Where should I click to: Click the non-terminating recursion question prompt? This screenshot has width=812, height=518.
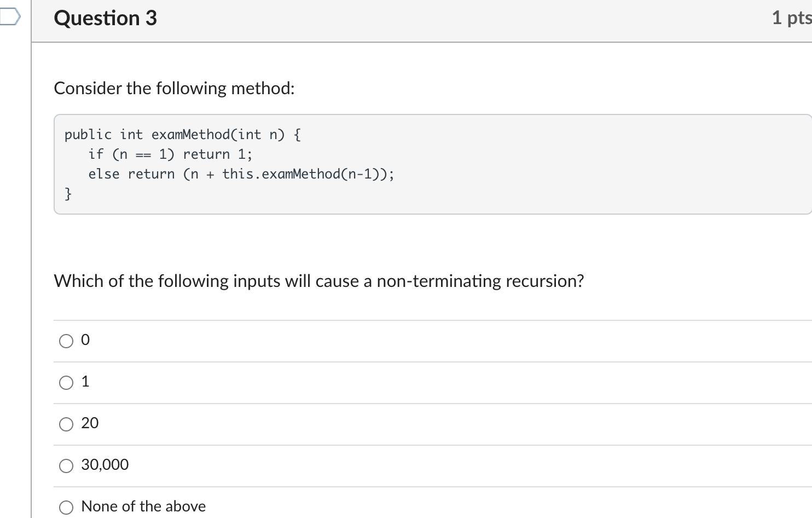tap(318, 281)
